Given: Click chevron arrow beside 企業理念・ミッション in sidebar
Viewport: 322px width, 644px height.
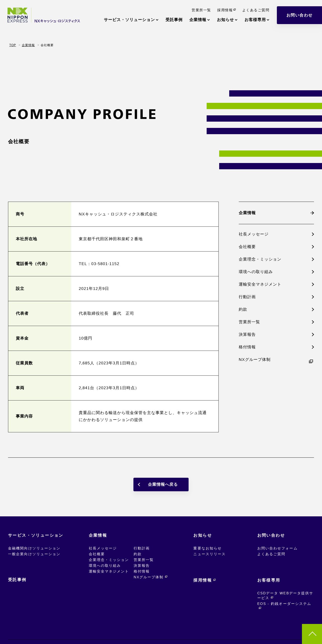Looking at the screenshot, I should click(x=313, y=259).
